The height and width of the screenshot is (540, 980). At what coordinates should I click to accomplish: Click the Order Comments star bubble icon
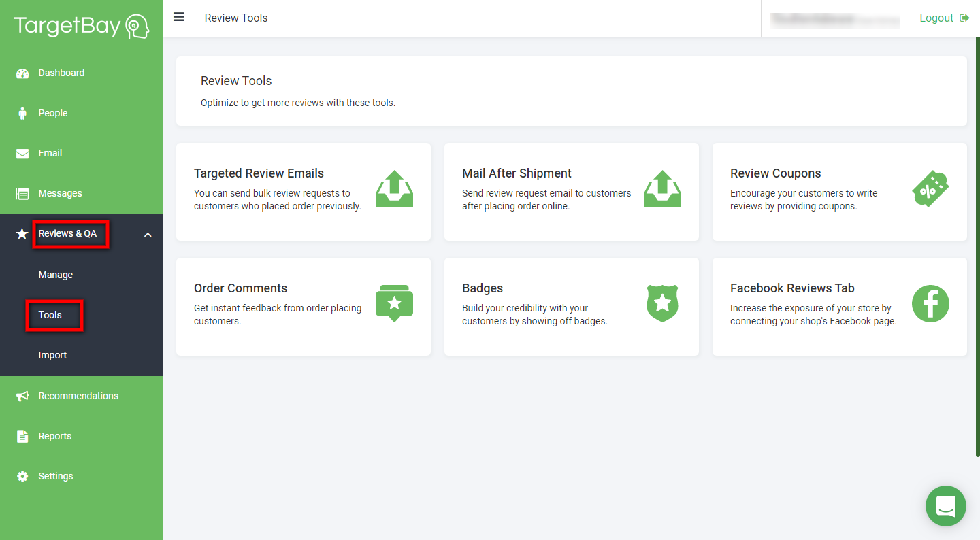[394, 303]
